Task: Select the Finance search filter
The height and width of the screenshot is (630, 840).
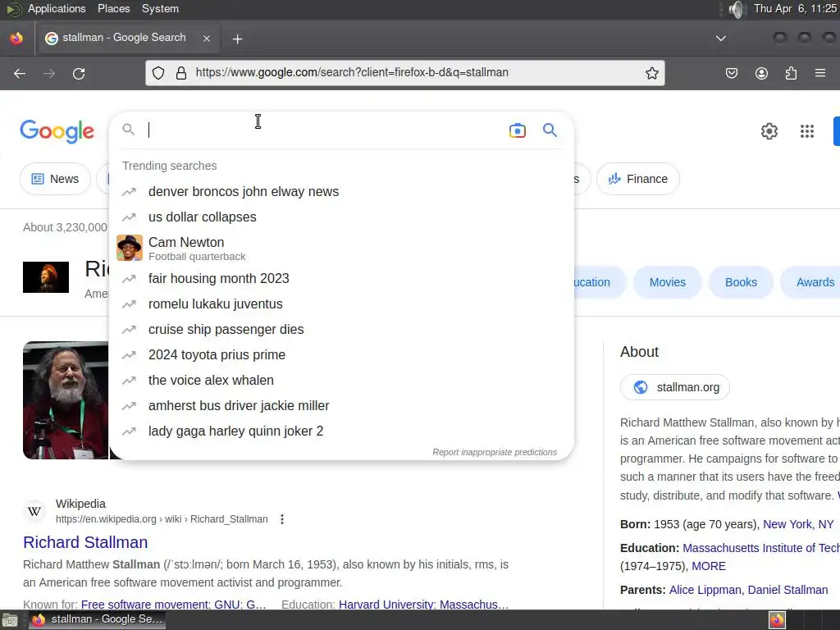Action: pyautogui.click(x=638, y=179)
